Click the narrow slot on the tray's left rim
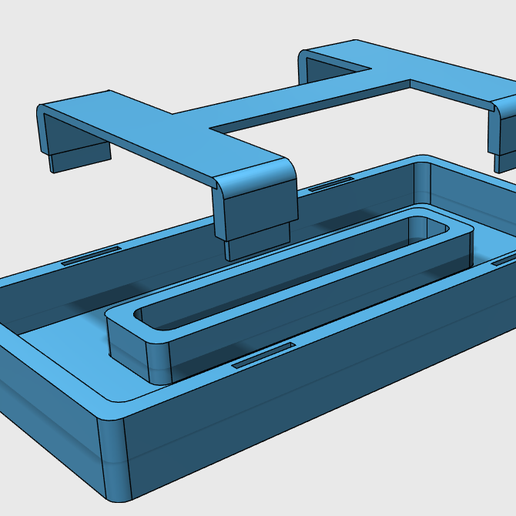516x516 pixels. point(90,256)
